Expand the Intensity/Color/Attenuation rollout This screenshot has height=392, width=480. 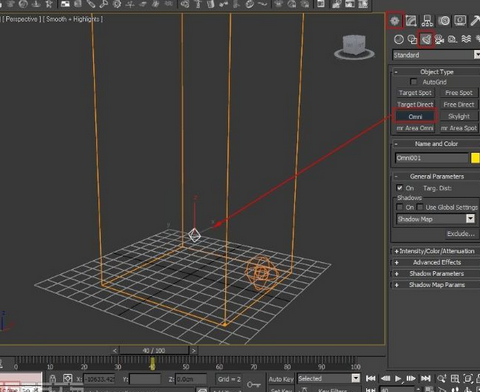pos(436,251)
